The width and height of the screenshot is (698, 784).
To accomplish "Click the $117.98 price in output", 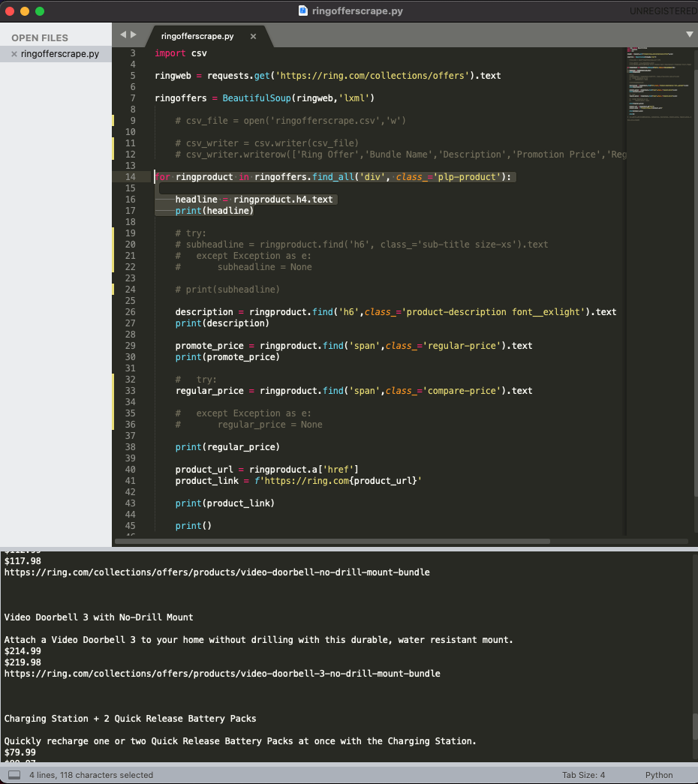I will 23,561.
